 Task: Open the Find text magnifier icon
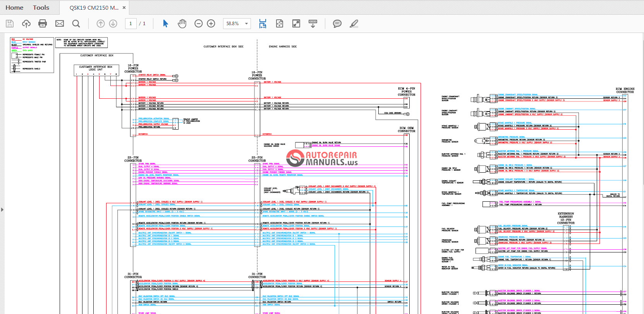click(x=76, y=24)
